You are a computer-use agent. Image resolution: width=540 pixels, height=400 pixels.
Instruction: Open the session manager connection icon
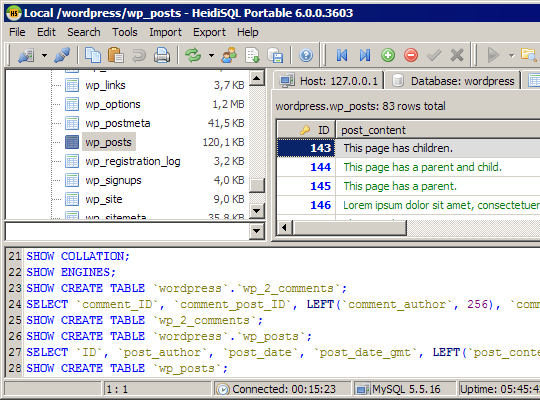[x=26, y=55]
